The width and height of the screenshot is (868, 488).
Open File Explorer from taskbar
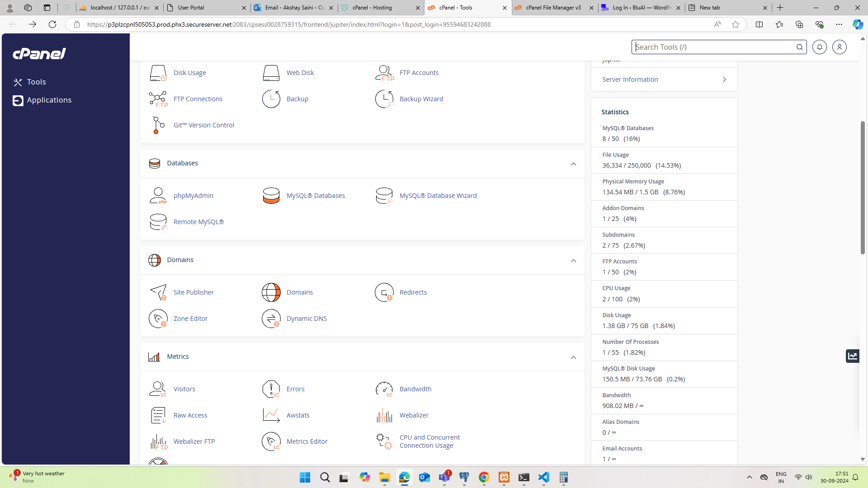coord(385,478)
